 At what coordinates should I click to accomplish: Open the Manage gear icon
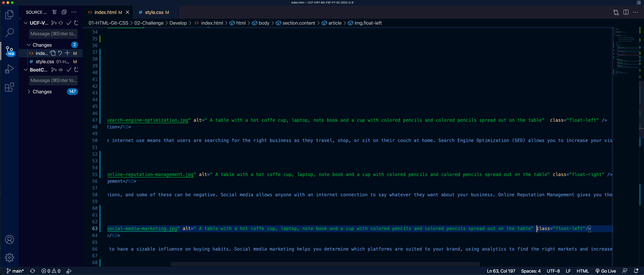(x=9, y=258)
